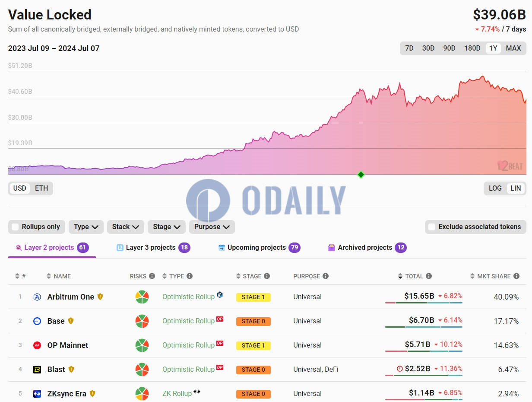Click the token breakdown bar under $15.65B
The image size is (532, 402).
(424, 303)
